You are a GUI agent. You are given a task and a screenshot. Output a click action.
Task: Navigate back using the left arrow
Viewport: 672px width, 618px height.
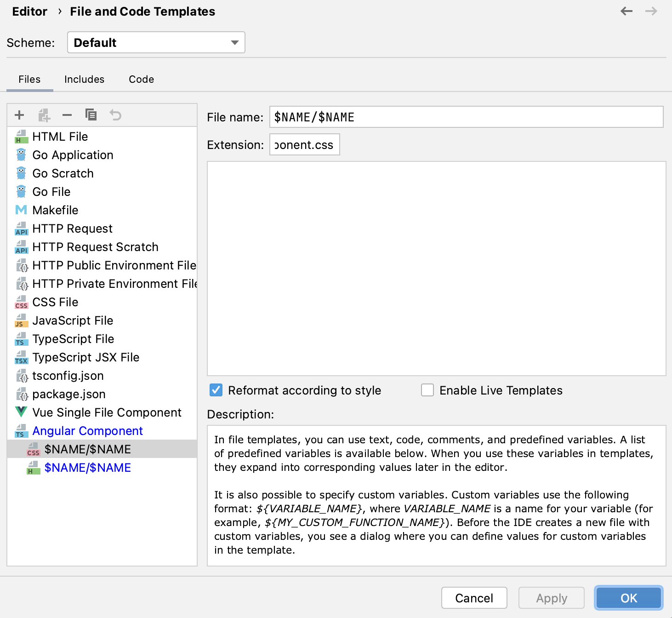pyautogui.click(x=626, y=11)
